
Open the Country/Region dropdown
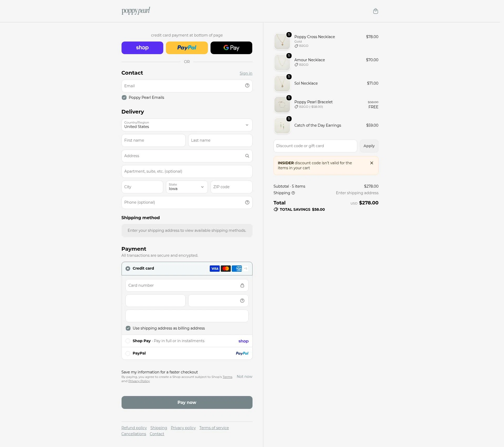click(187, 125)
